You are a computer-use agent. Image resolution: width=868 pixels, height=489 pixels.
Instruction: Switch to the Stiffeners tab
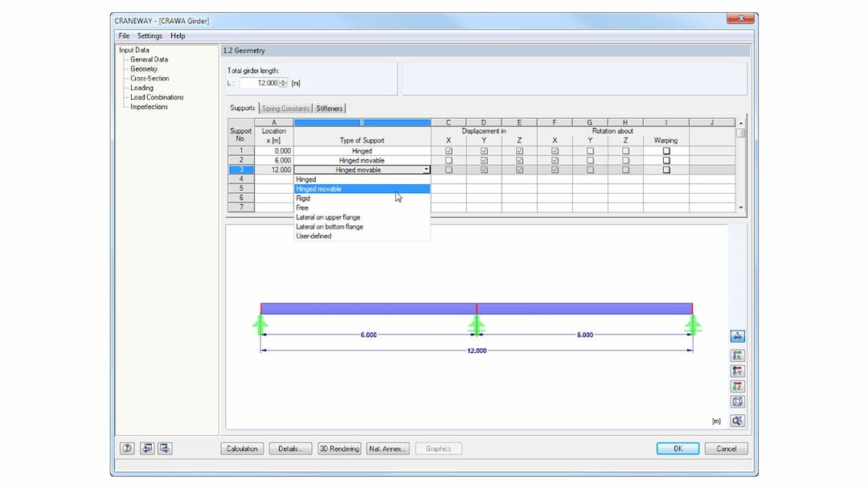pos(330,108)
